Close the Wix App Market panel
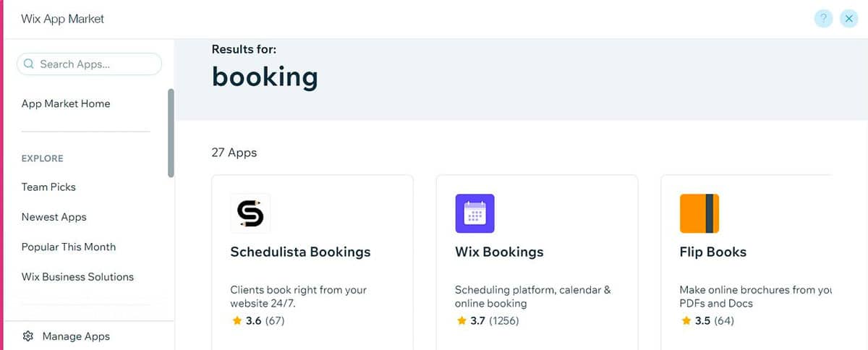Viewport: 868px width, 350px height. pos(849,19)
